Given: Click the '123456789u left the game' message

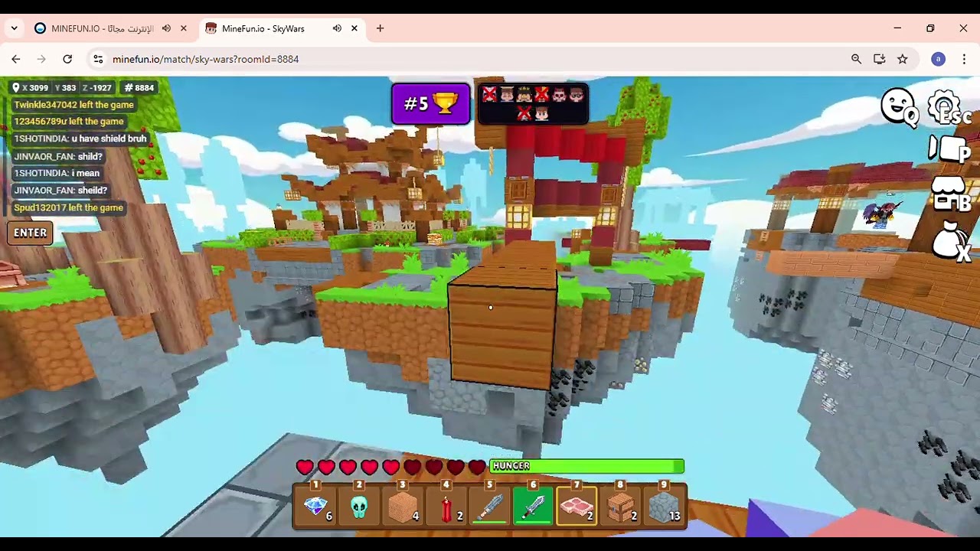Looking at the screenshot, I should click(x=68, y=122).
